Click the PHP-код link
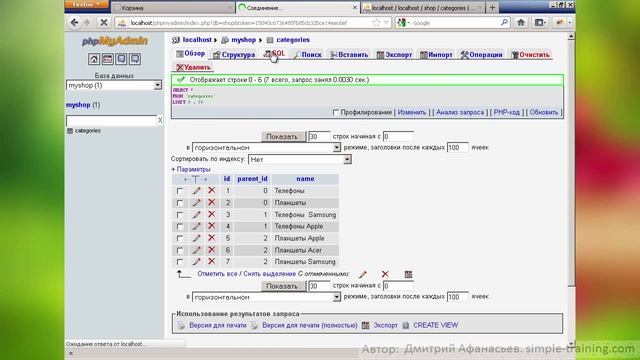 (507, 112)
